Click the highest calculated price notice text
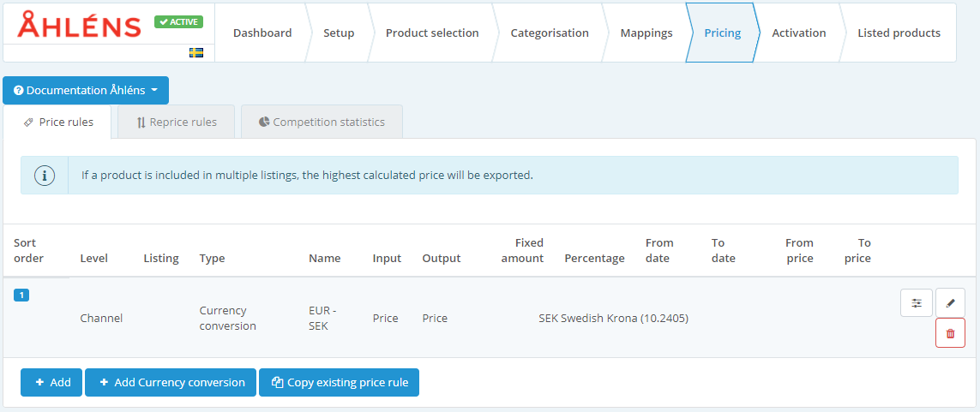 [307, 176]
